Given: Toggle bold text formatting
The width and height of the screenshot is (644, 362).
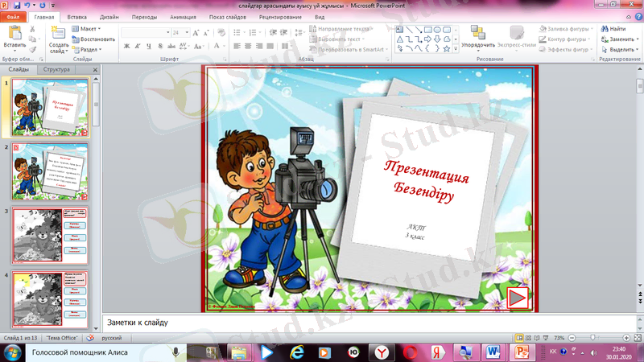Looking at the screenshot, I should click(x=126, y=46).
